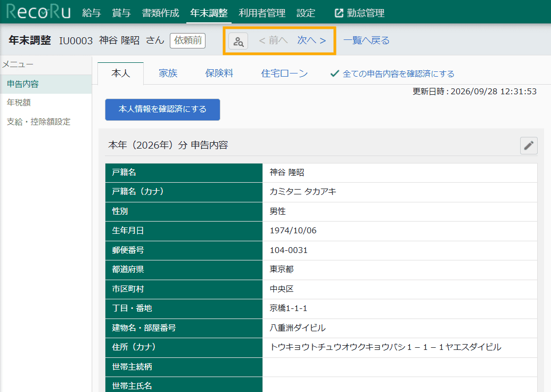Click the kana name カミタニ タカアキ
The height and width of the screenshot is (392, 551).
[x=303, y=192]
